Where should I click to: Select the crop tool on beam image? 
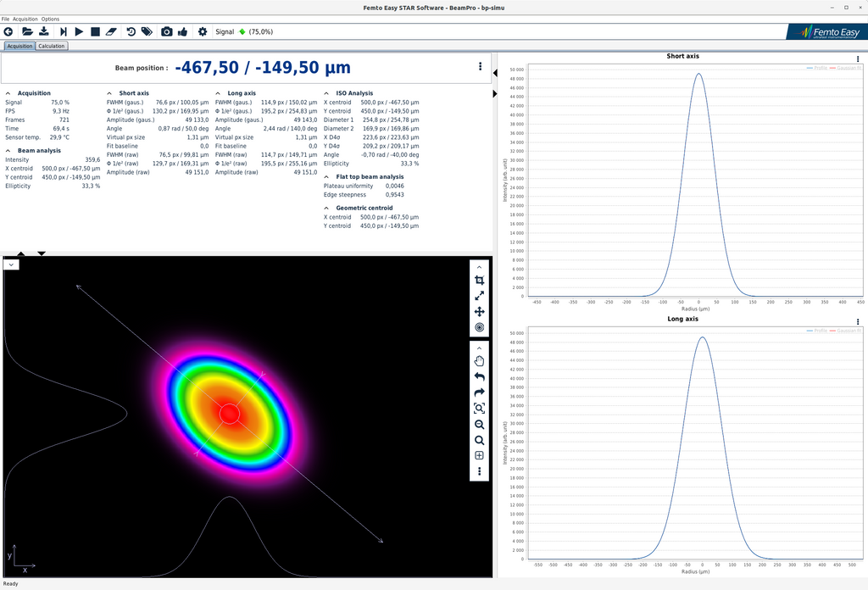pyautogui.click(x=479, y=281)
